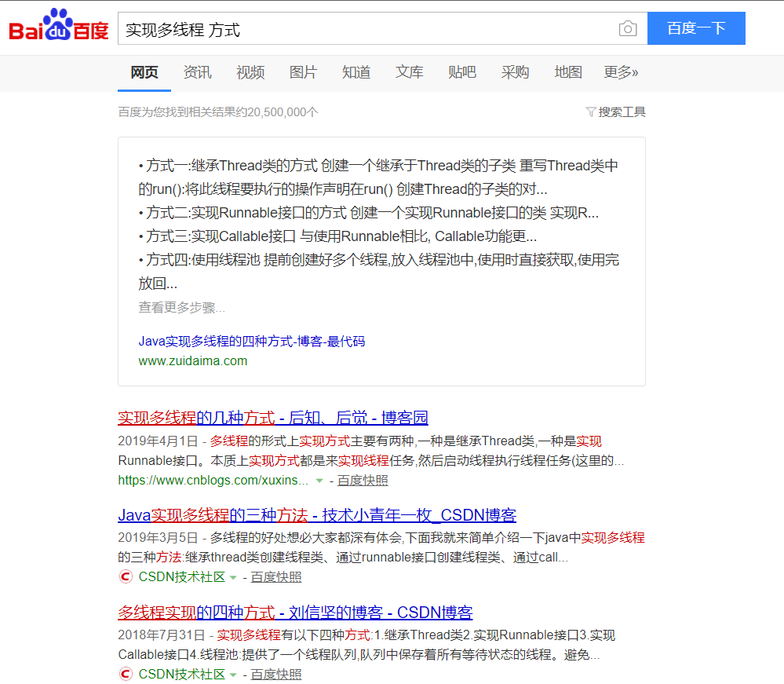
Task: Open 百度快照 under 四种方式 result
Action: (276, 674)
